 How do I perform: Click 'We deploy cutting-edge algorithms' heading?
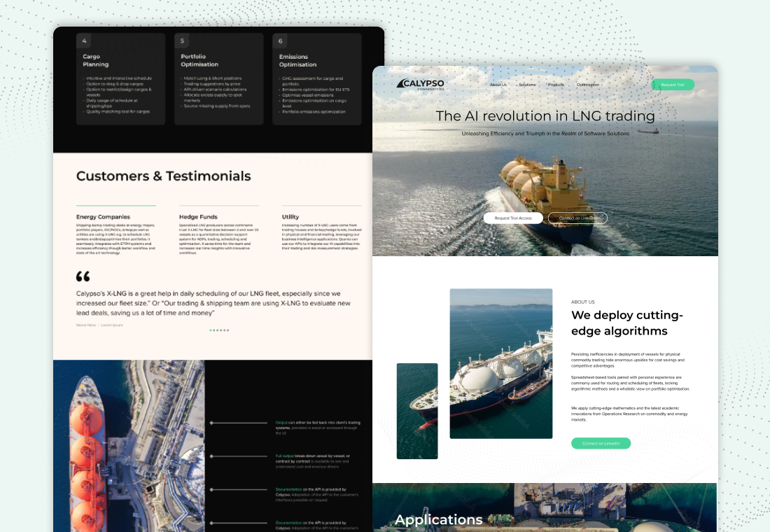click(627, 323)
